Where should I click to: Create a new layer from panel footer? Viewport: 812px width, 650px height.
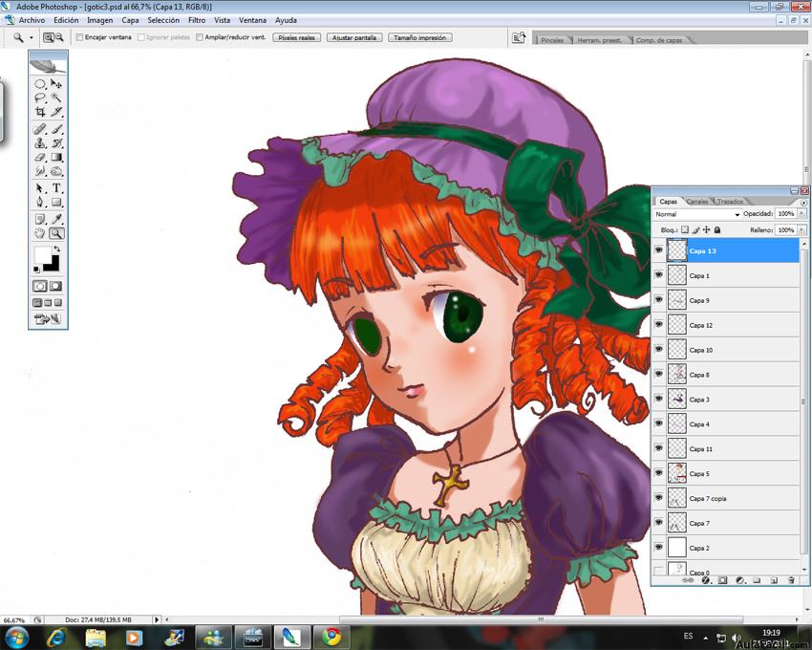[x=774, y=580]
